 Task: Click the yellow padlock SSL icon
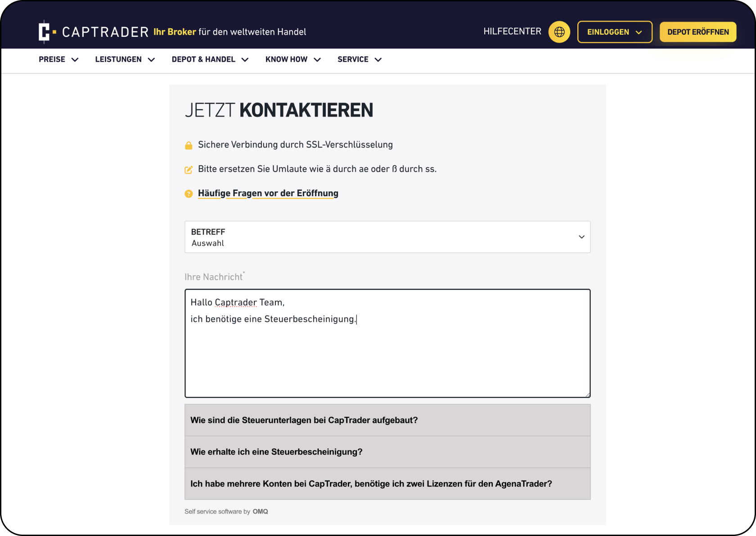click(189, 145)
